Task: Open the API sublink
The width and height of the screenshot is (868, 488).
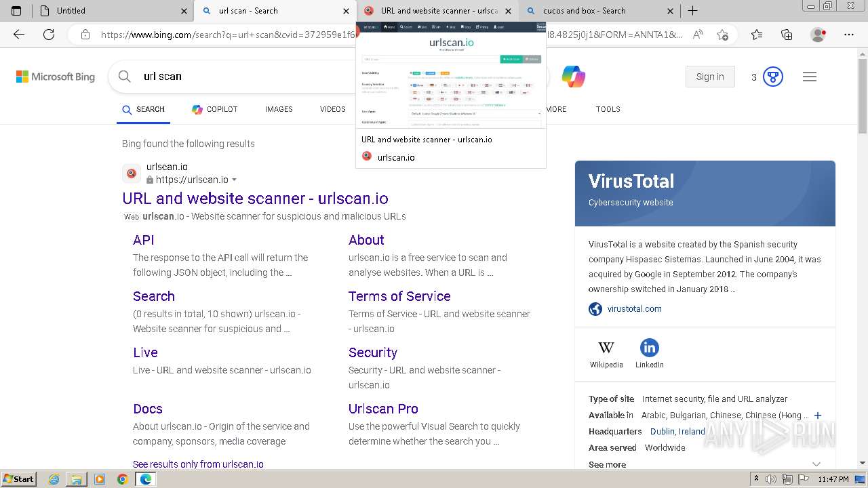Action: (x=144, y=240)
